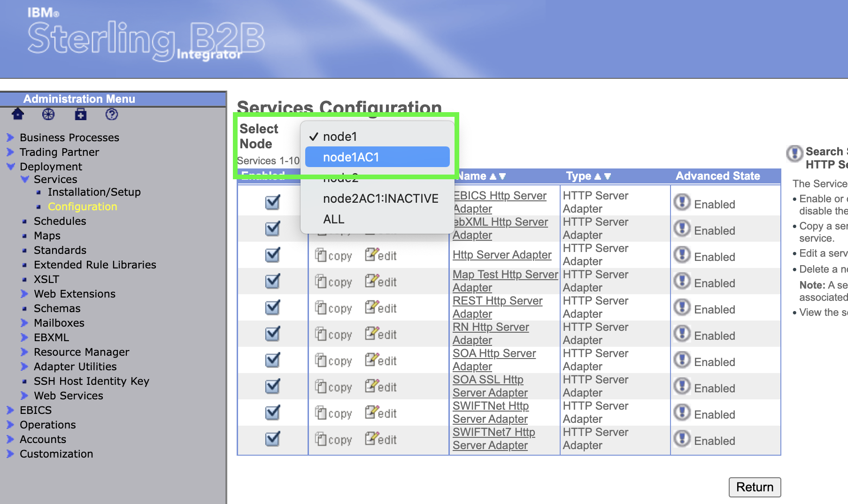
Task: Open Configuration menu item
Action: coord(83,206)
